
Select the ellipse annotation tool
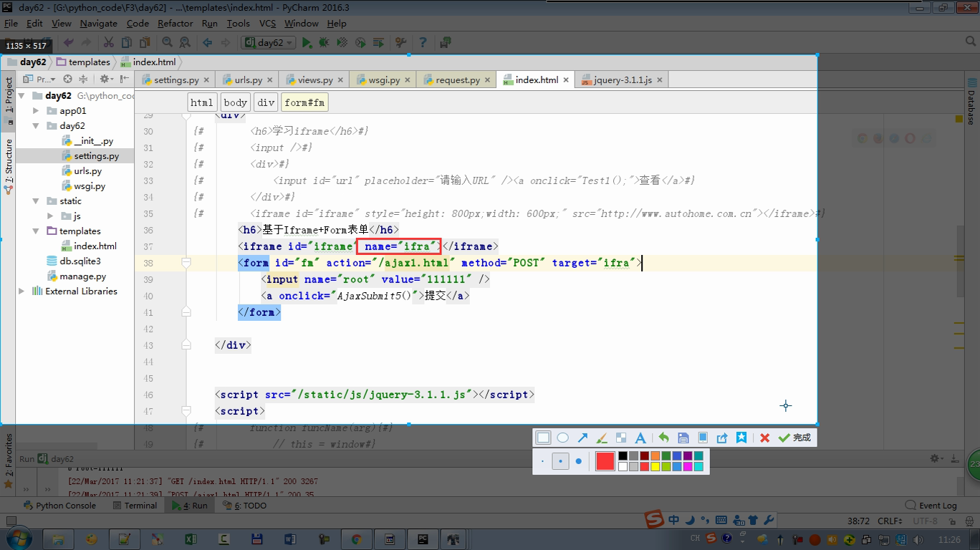point(563,438)
